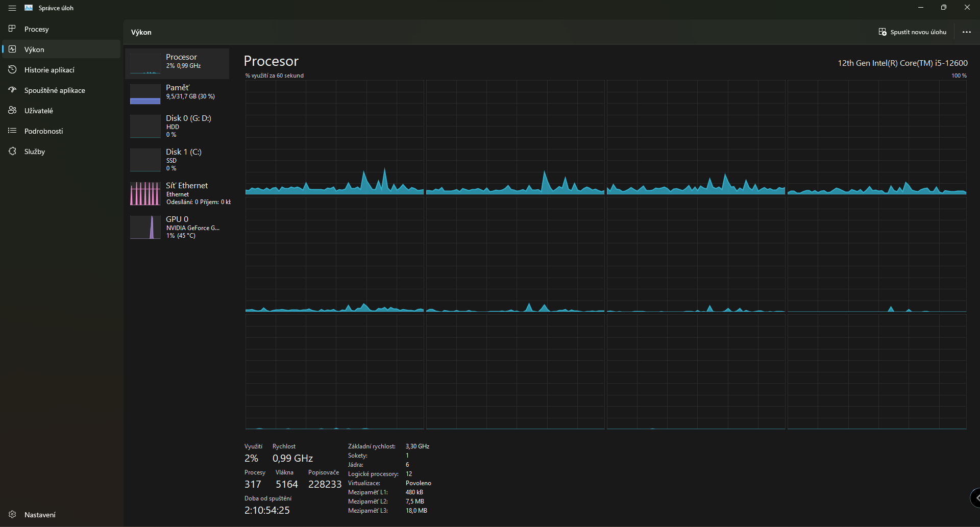
Task: Show the Paměť memory graph
Action: tap(177, 94)
